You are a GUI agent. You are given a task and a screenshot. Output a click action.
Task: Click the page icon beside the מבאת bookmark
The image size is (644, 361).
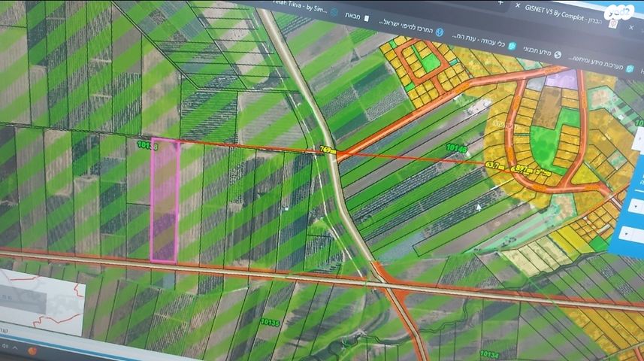click(367, 18)
